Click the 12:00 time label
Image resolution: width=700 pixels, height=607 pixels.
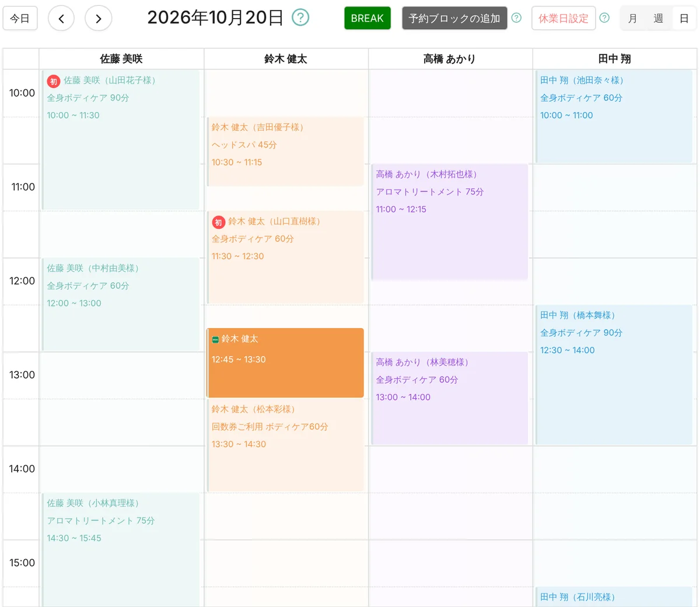coord(22,281)
